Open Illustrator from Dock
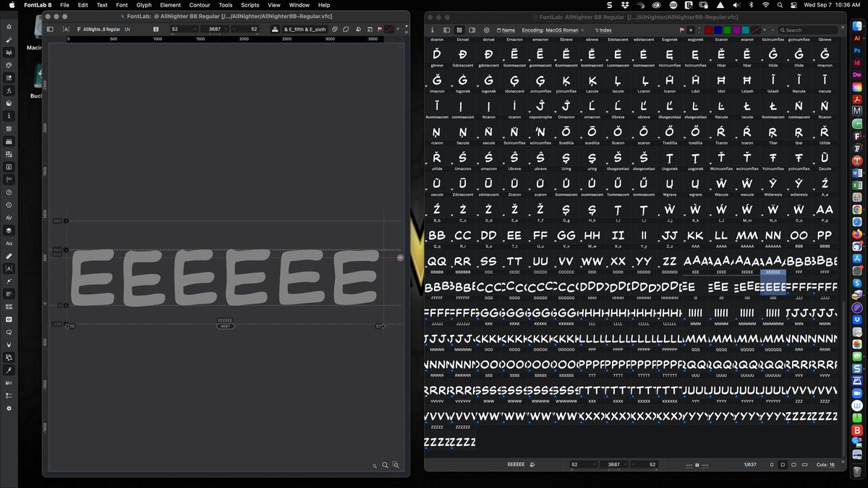Image resolution: width=868 pixels, height=488 pixels. 857,39
